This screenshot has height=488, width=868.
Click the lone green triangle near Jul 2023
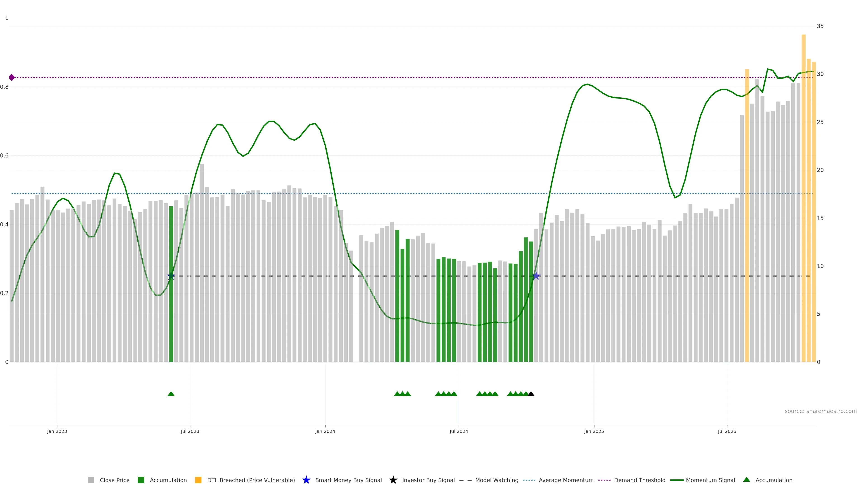[171, 394]
